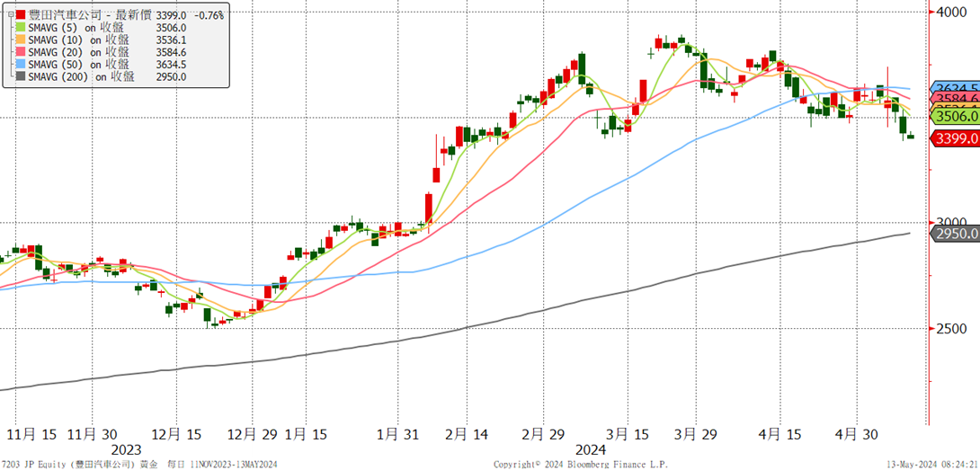Image resolution: width=980 pixels, height=470 pixels.
Task: Click the last candlestick at the chart's right edge
Action: point(911,137)
